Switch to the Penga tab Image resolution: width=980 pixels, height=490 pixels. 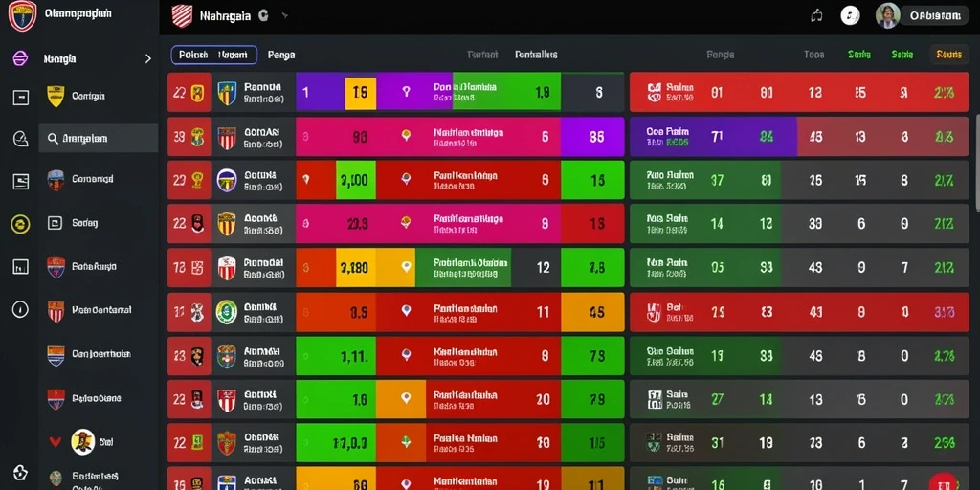(281, 55)
